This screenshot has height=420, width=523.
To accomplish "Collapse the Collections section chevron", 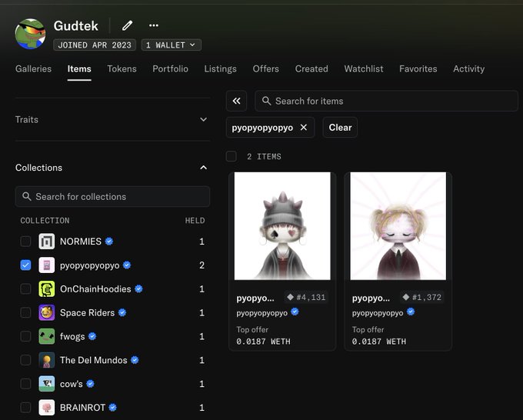I will click(204, 168).
